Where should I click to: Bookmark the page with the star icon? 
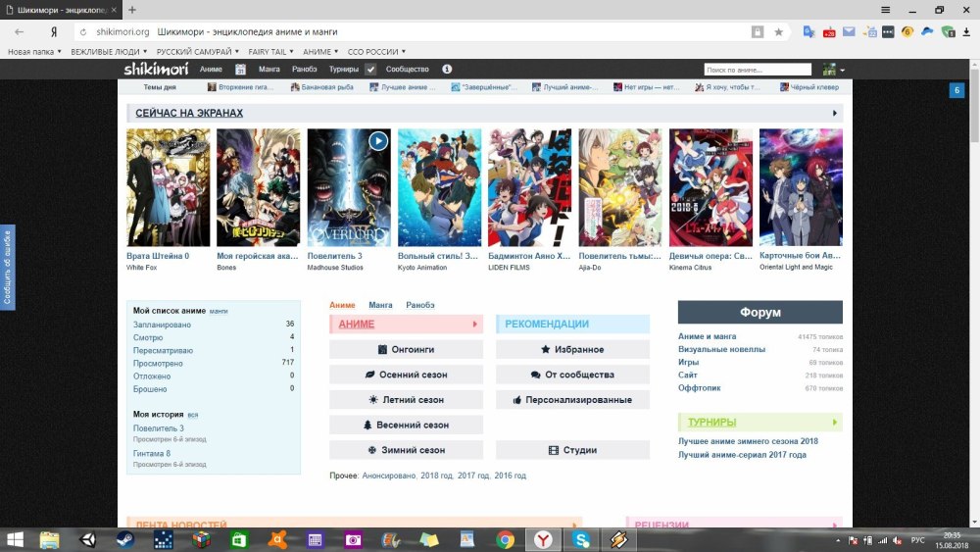(x=779, y=32)
